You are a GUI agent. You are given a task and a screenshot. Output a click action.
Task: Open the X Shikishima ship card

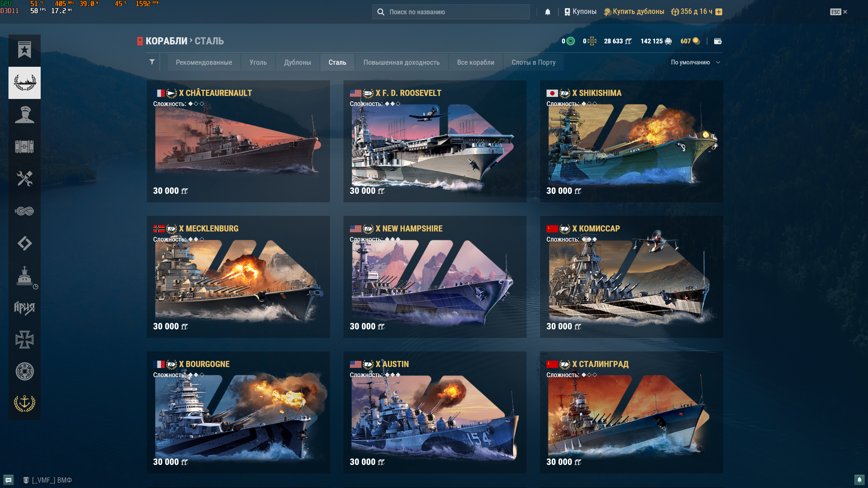pyautogui.click(x=631, y=141)
